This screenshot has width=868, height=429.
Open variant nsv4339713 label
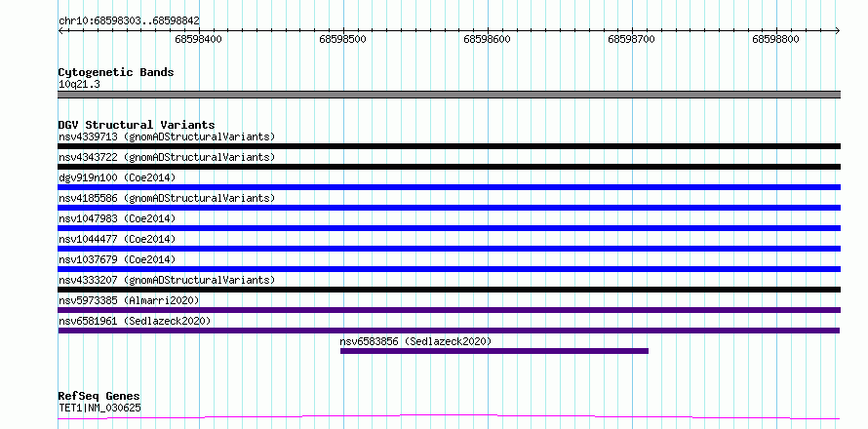coord(166,136)
